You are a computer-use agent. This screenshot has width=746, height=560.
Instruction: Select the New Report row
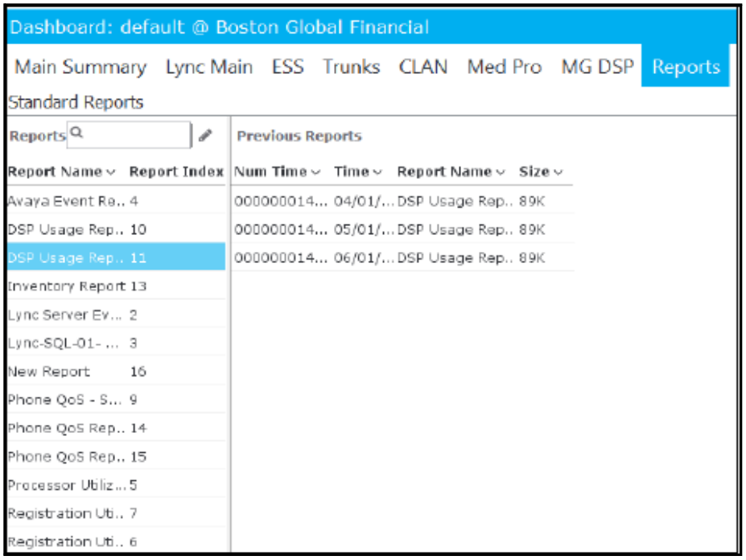pyautogui.click(x=116, y=371)
